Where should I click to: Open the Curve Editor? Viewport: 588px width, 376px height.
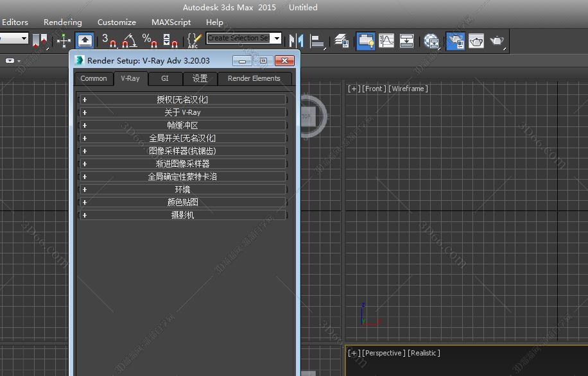[386, 40]
